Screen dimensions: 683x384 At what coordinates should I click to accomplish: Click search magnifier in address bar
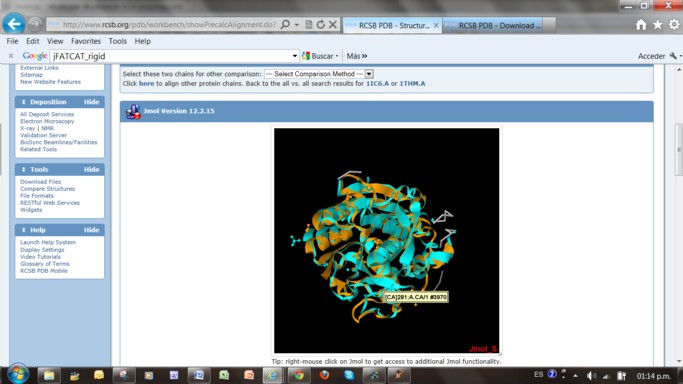(285, 25)
